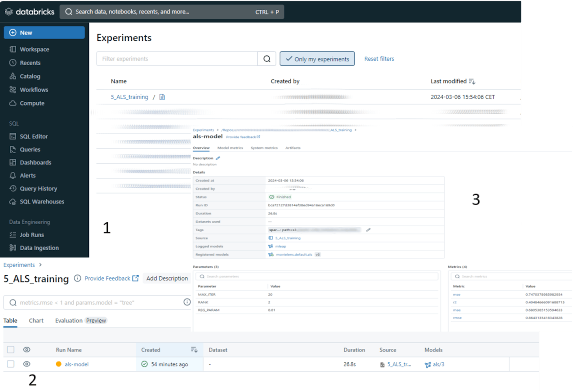The width and height of the screenshot is (573, 392).
Task: Check the als-model run checkbox
Action: [x=10, y=364]
